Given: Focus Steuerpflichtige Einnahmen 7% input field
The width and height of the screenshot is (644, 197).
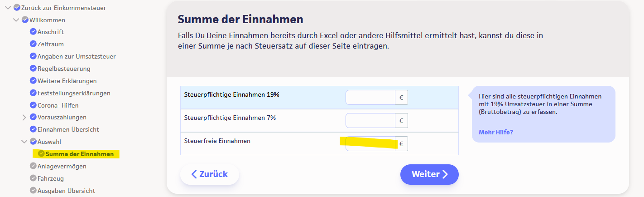Looking at the screenshot, I should (x=370, y=121).
